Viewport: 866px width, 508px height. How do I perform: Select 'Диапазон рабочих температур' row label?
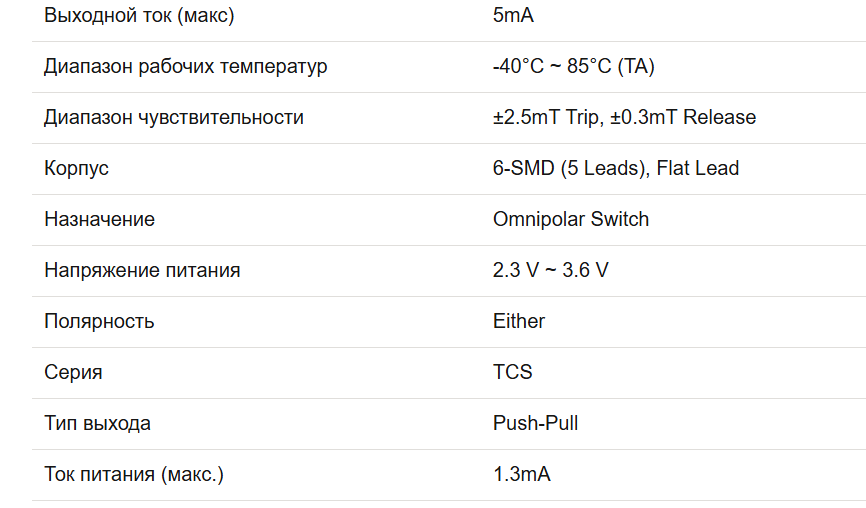pos(186,67)
